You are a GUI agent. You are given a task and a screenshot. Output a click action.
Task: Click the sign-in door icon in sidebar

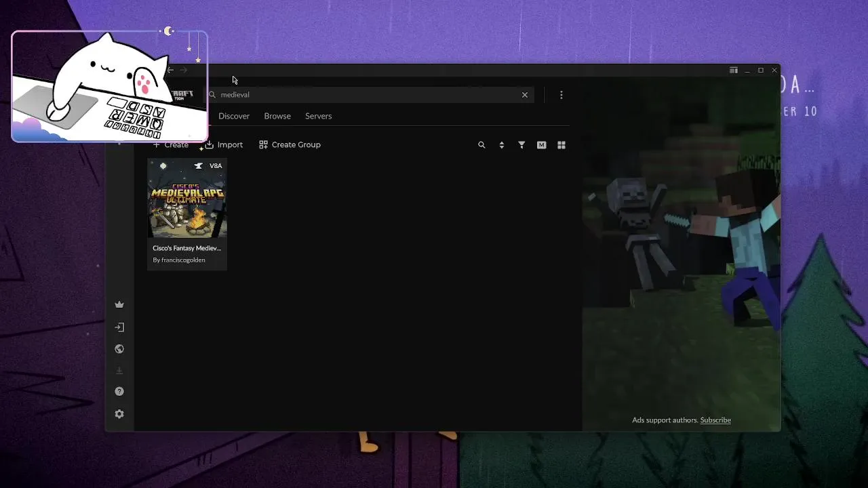(x=119, y=327)
